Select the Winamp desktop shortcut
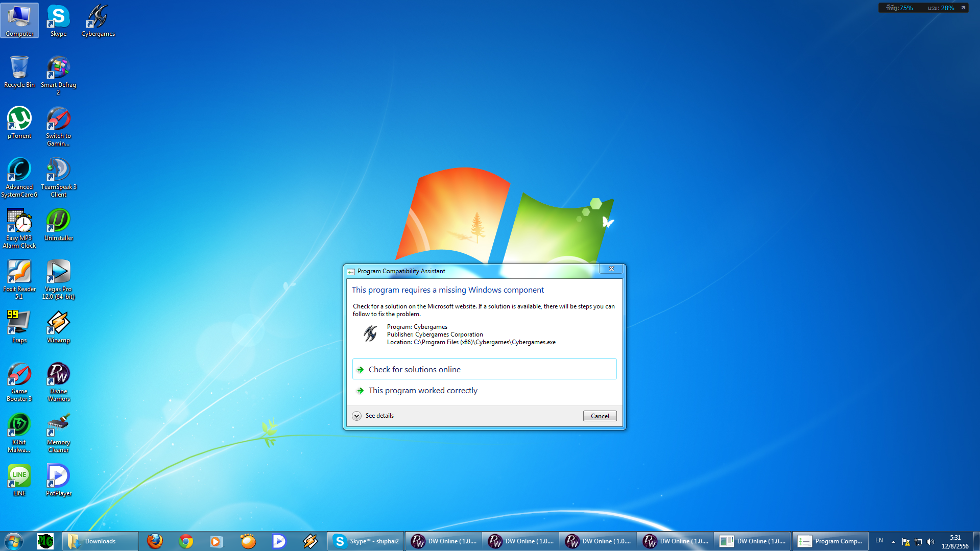Viewport: 980px width, 551px height. [58, 327]
